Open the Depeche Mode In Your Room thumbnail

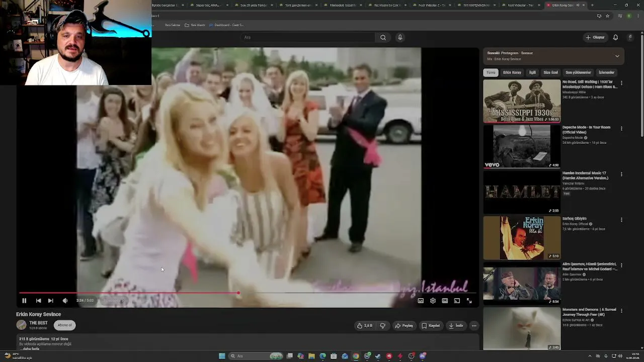(x=522, y=146)
